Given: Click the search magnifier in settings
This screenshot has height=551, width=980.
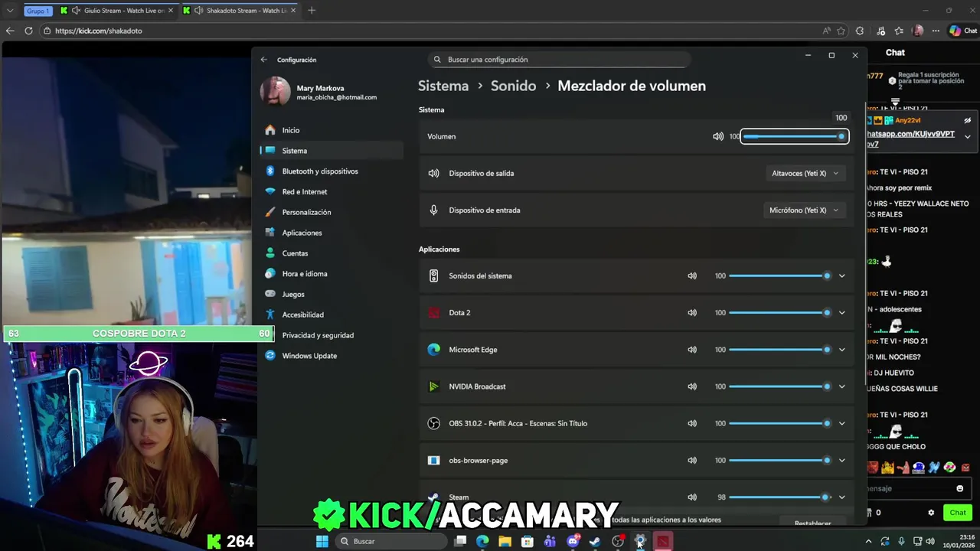Looking at the screenshot, I should coord(437,59).
